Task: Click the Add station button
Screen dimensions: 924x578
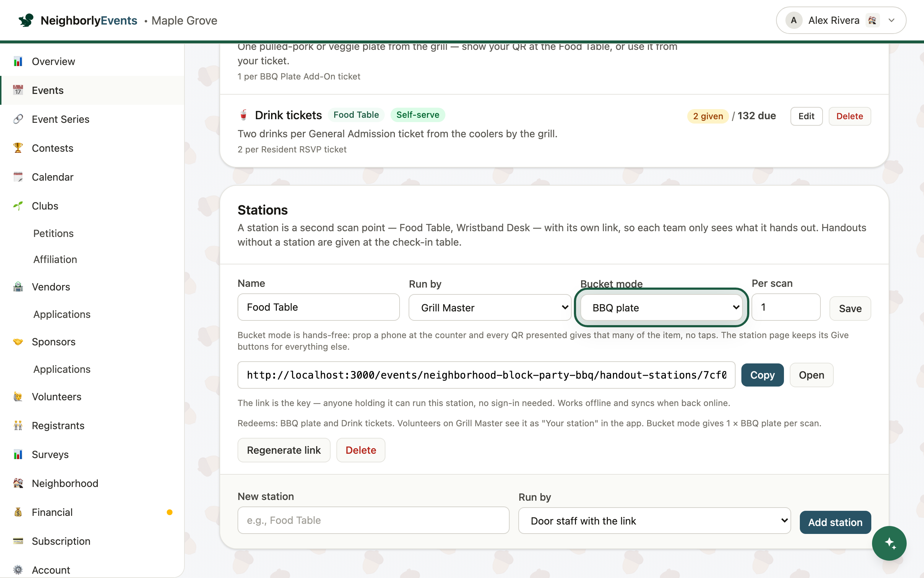Action: pyautogui.click(x=836, y=522)
